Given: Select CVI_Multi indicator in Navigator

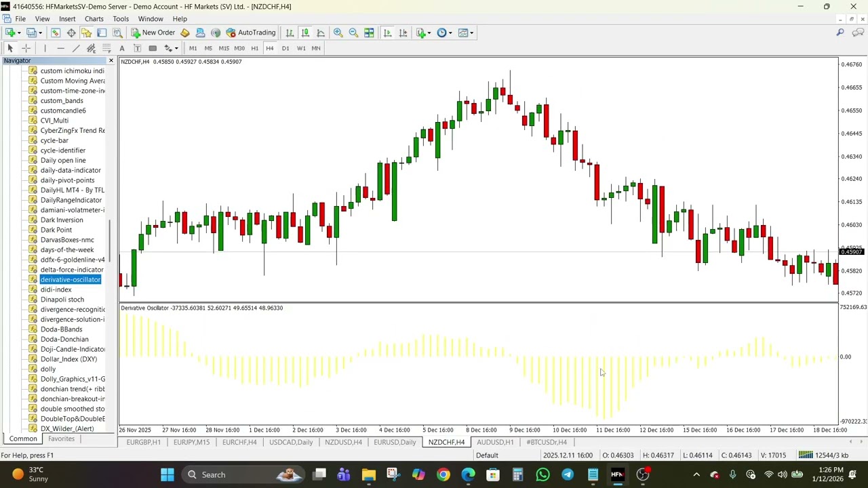Looking at the screenshot, I should (54, 121).
